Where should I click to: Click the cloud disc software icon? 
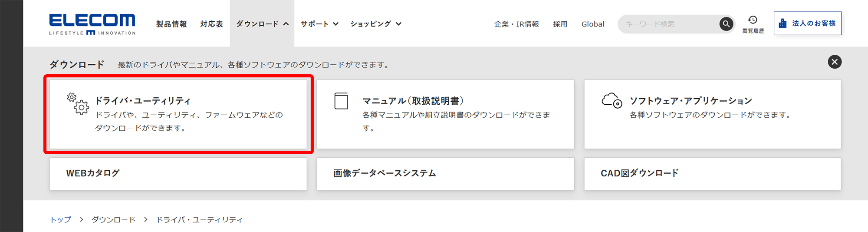tap(612, 100)
